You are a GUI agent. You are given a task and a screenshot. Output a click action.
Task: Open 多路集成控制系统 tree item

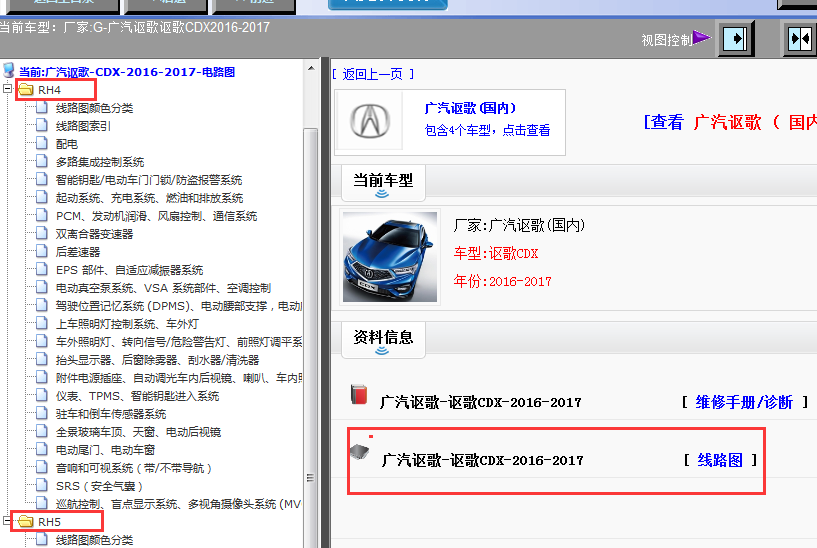100,162
